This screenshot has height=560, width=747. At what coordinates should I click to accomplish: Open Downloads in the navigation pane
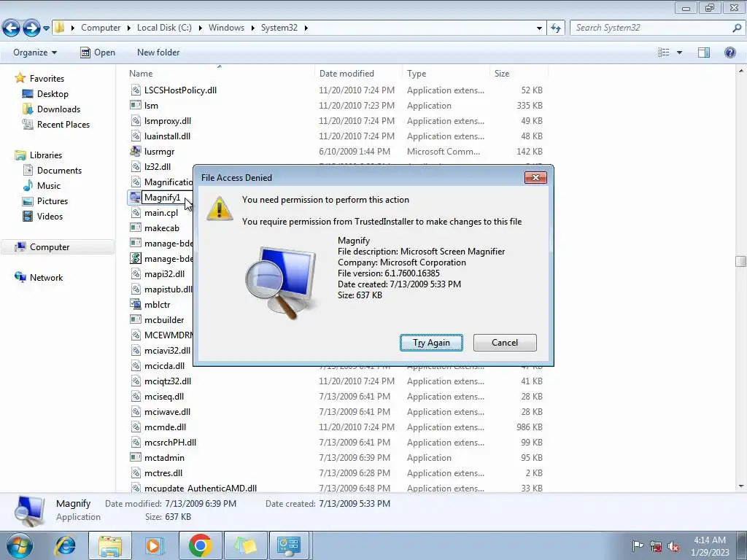[58, 109]
